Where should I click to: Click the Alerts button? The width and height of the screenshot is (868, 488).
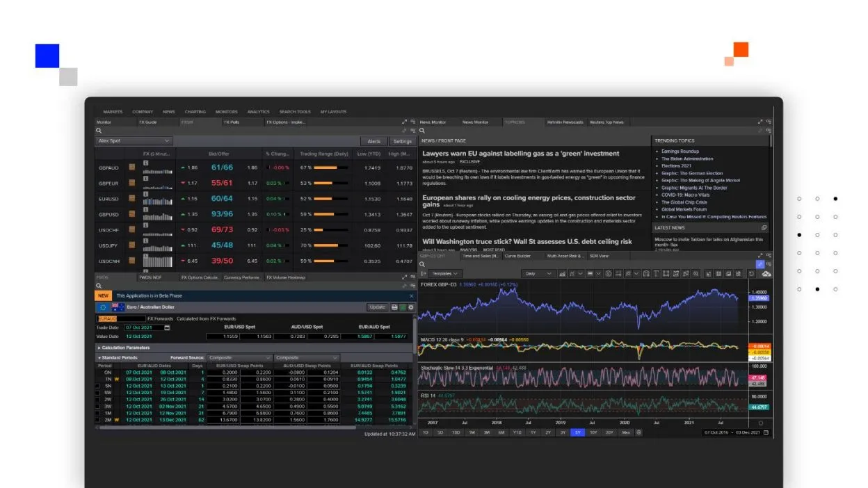pos(373,141)
